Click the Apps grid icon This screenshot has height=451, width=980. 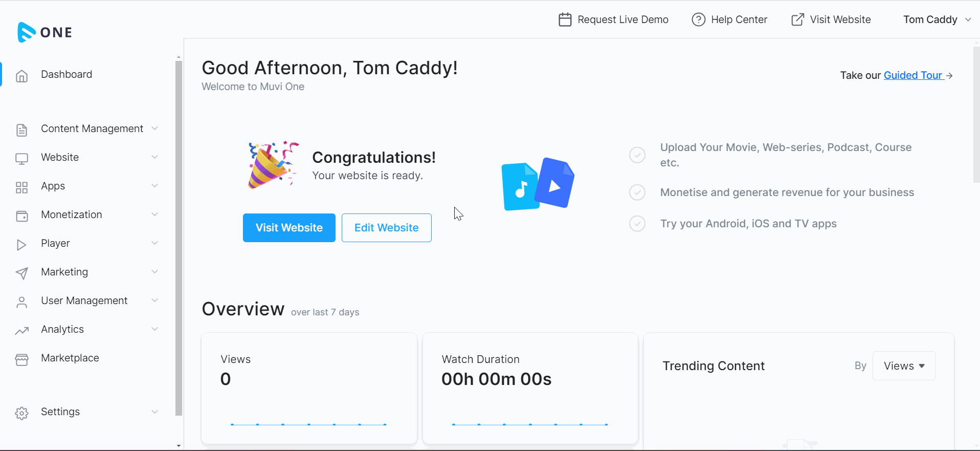click(x=21, y=187)
